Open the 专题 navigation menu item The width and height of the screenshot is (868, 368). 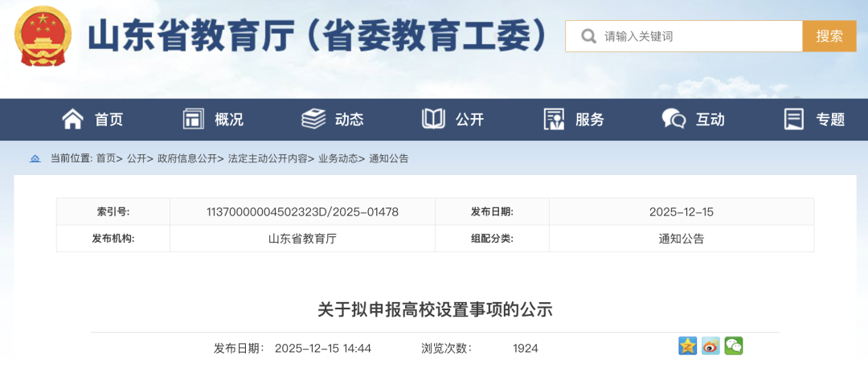[x=830, y=120]
